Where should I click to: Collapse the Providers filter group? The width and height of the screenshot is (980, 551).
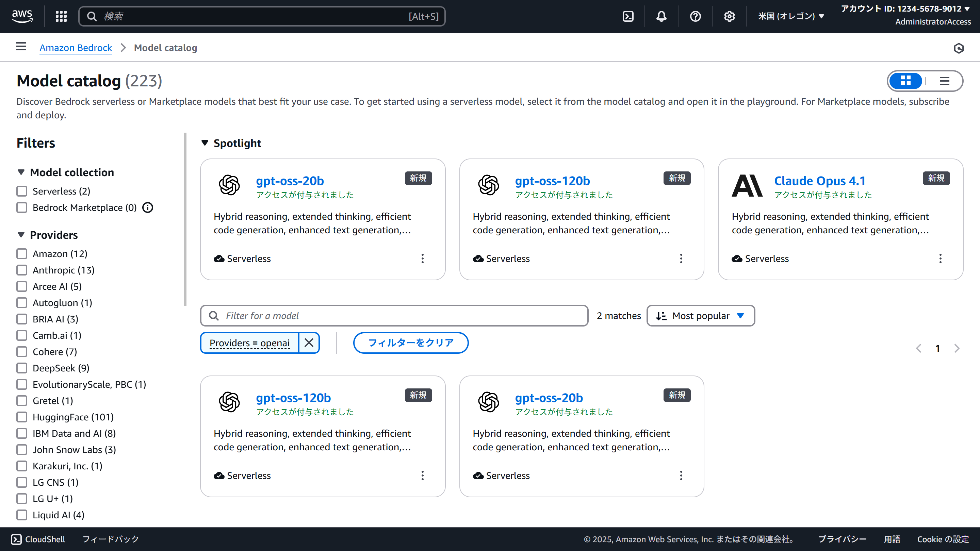click(x=21, y=235)
